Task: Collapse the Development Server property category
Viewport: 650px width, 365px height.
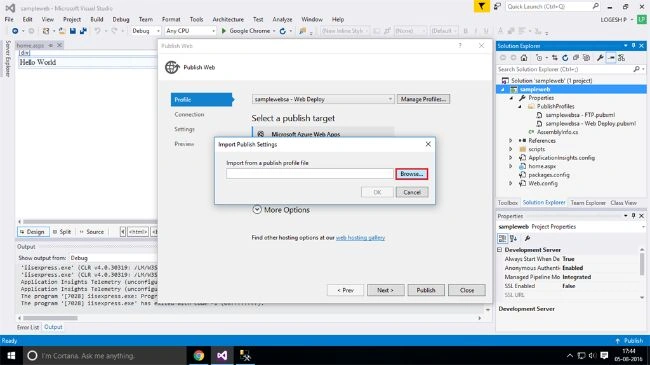Action: tap(500, 250)
